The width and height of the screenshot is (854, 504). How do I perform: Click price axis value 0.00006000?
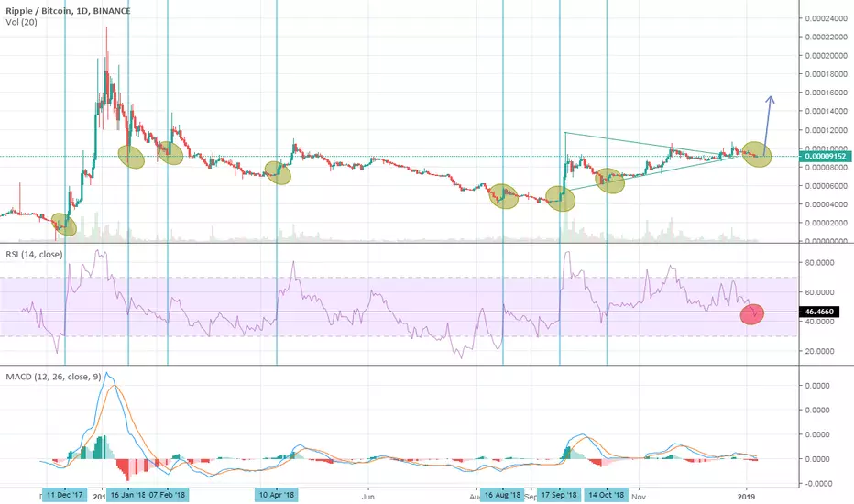(x=827, y=186)
